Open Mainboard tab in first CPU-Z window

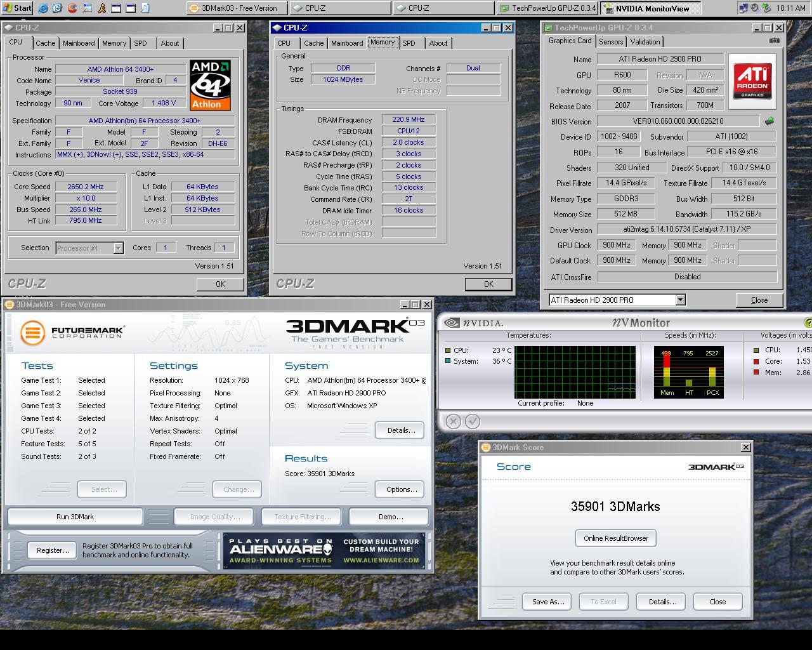coord(79,43)
